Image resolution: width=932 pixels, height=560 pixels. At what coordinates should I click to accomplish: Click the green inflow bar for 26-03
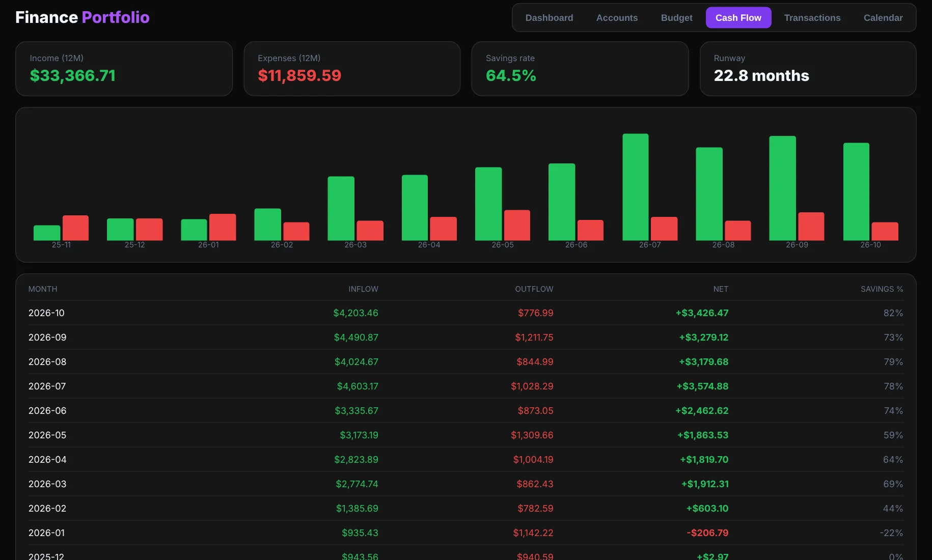click(341, 208)
